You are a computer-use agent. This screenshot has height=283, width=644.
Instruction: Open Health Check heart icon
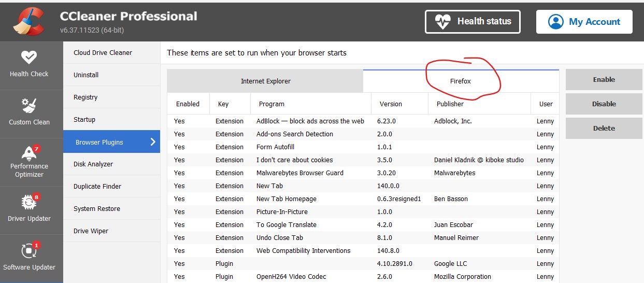[29, 57]
